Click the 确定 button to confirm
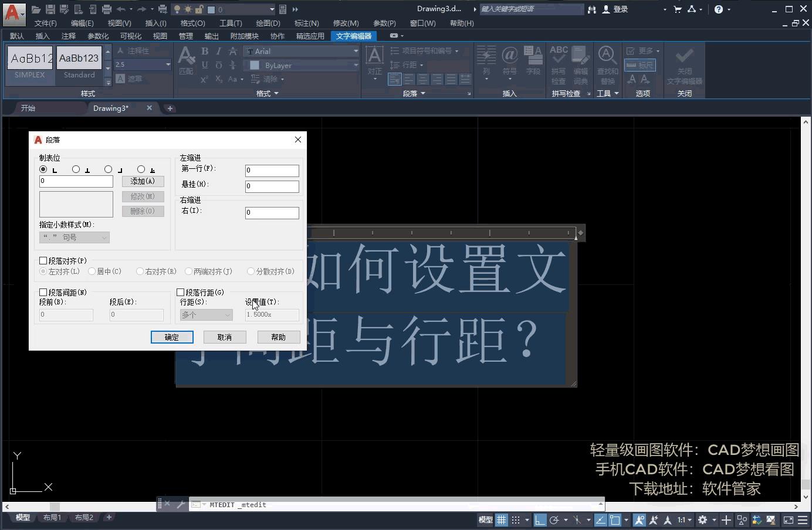The image size is (812, 530). coord(172,337)
